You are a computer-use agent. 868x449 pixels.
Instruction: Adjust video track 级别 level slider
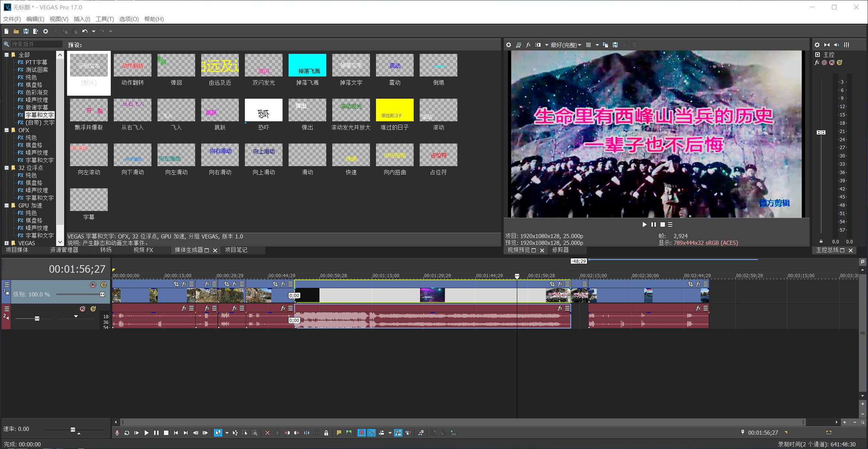click(102, 295)
